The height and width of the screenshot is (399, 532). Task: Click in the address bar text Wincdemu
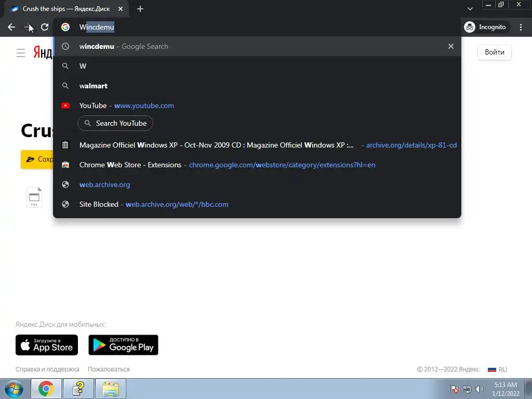click(97, 27)
